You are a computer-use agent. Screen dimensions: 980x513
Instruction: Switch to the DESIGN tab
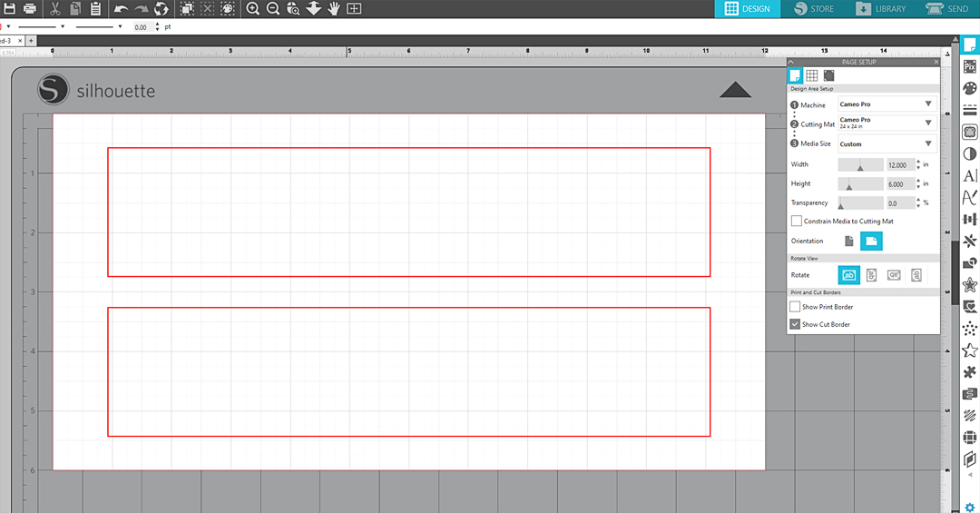[748, 9]
